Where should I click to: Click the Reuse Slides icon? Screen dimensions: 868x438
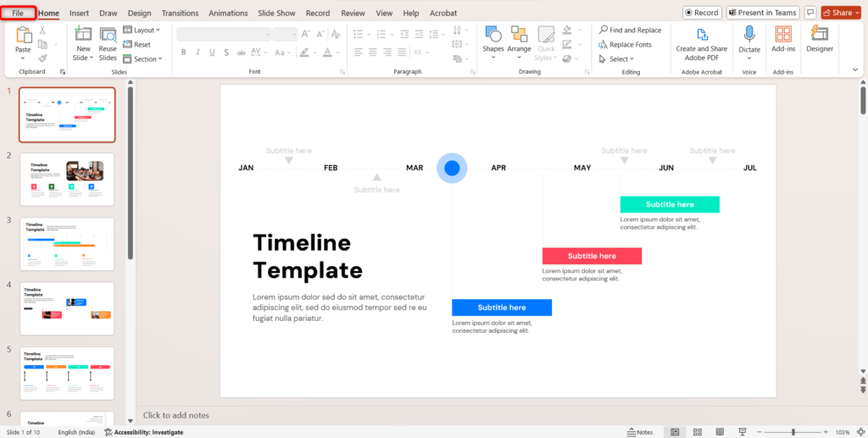coord(108,40)
